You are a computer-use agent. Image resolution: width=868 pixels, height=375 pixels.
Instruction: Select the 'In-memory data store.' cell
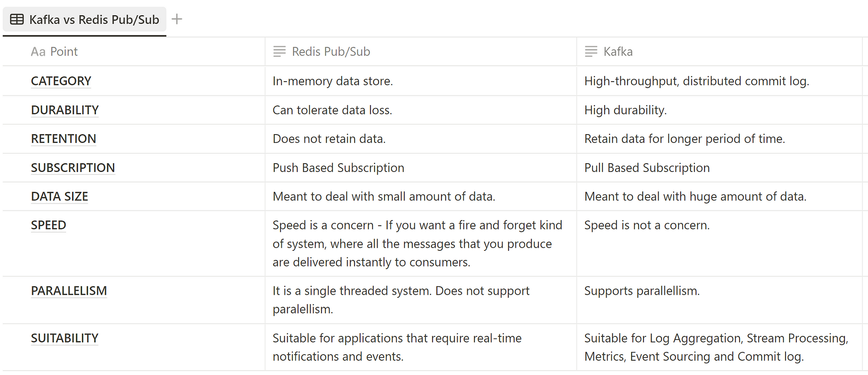tap(421, 81)
